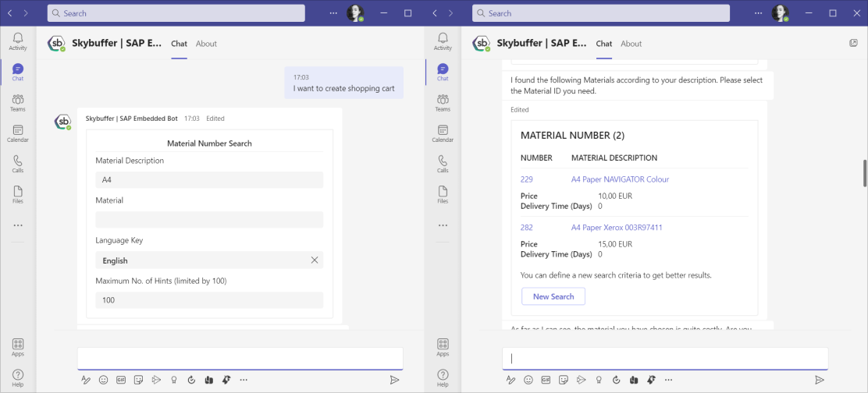Focus the search box in right window
This screenshot has height=393, width=868.
[601, 13]
